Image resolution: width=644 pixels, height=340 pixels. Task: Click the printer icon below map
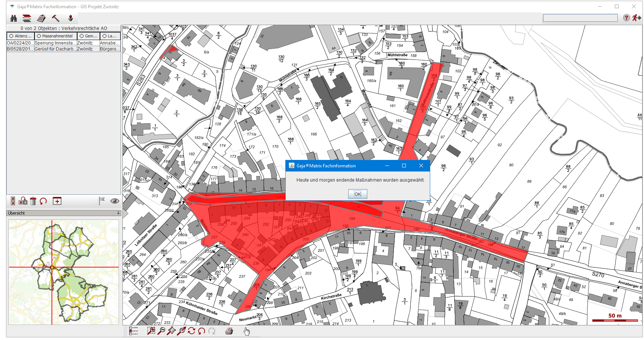pyautogui.click(x=229, y=331)
